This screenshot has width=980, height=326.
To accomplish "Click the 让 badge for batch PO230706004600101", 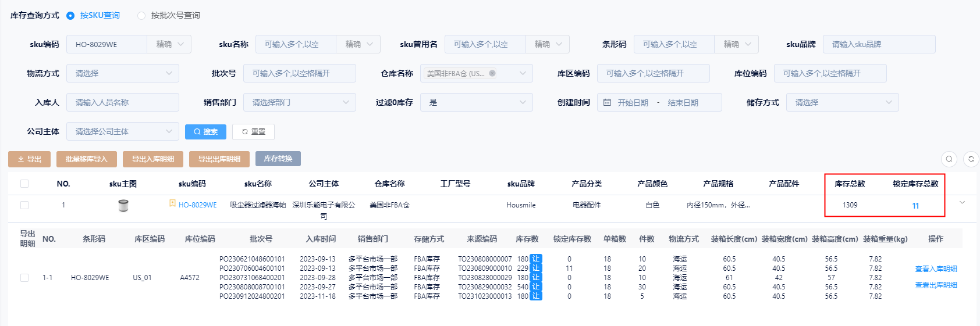I will pyautogui.click(x=536, y=268).
